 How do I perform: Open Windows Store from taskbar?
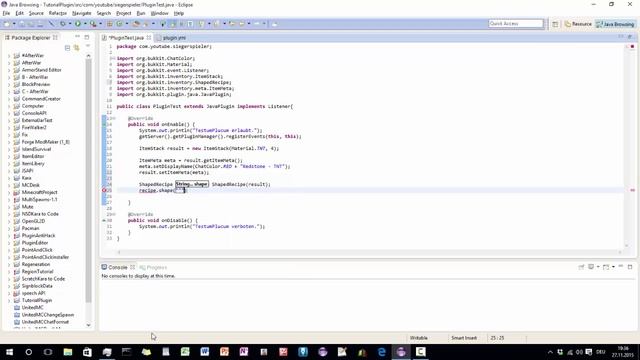[87, 352]
